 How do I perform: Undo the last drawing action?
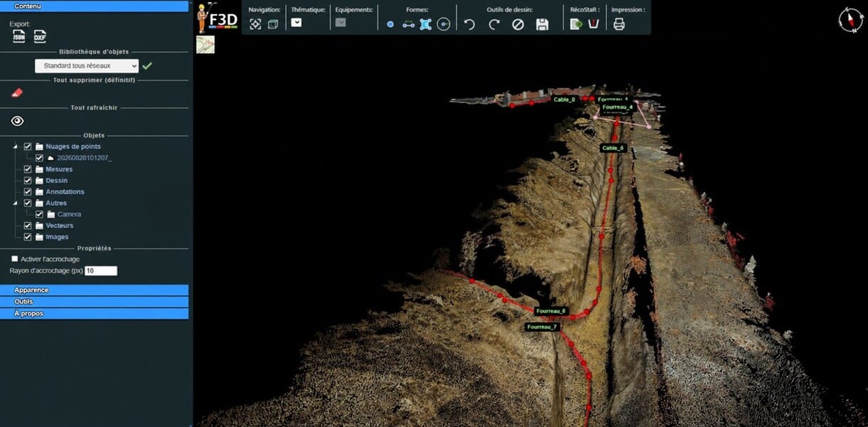tap(469, 24)
